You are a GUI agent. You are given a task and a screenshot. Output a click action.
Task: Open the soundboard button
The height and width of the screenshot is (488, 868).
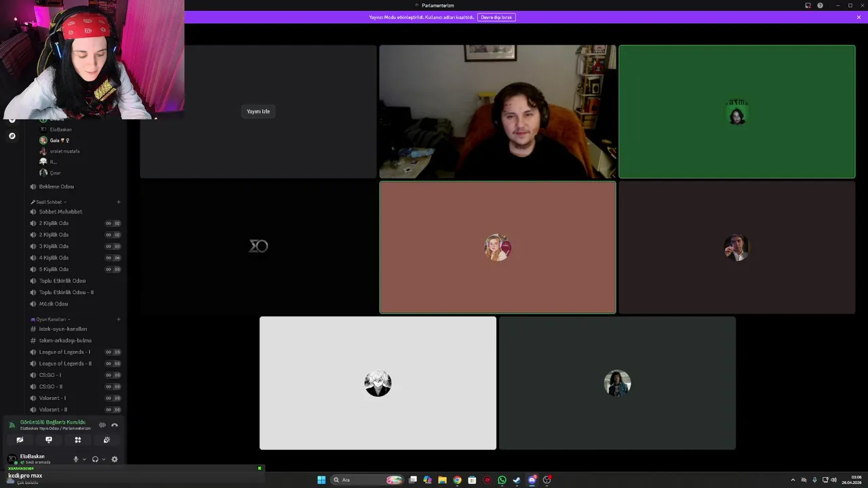coord(106,440)
